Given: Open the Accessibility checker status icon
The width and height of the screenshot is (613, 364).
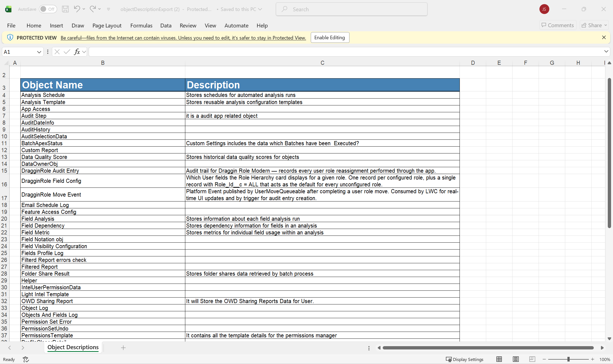Looking at the screenshot, I should click(x=26, y=359).
